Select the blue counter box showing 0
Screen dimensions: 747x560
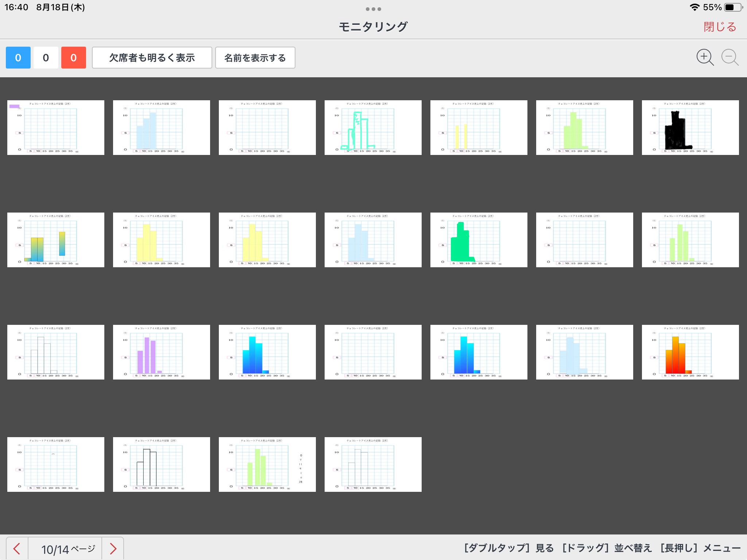[x=18, y=58]
